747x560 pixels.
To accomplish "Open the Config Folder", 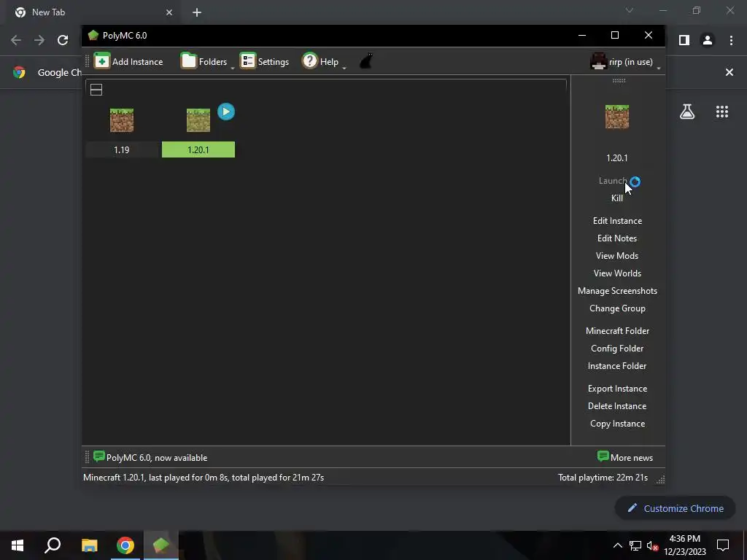I will (617, 349).
